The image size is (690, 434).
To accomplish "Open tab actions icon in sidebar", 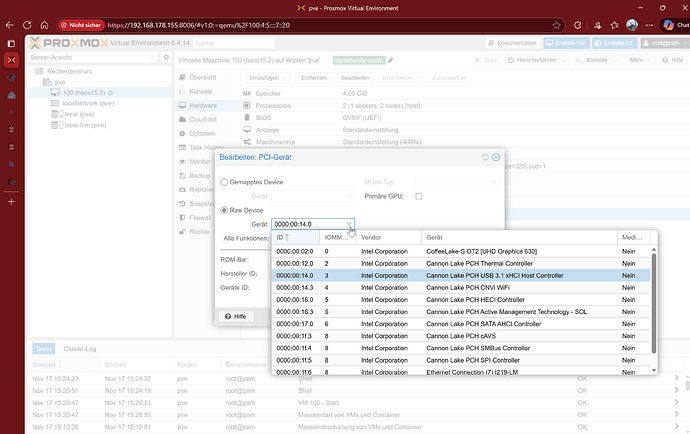I will coord(11,43).
